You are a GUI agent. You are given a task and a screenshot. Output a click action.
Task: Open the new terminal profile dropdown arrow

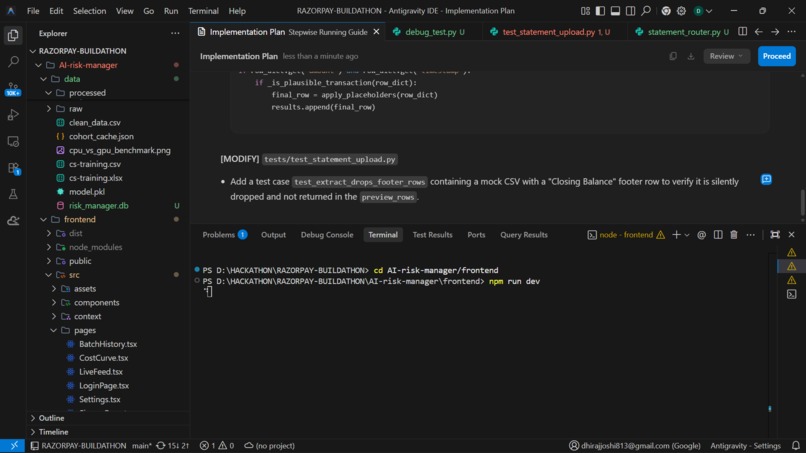(x=687, y=235)
